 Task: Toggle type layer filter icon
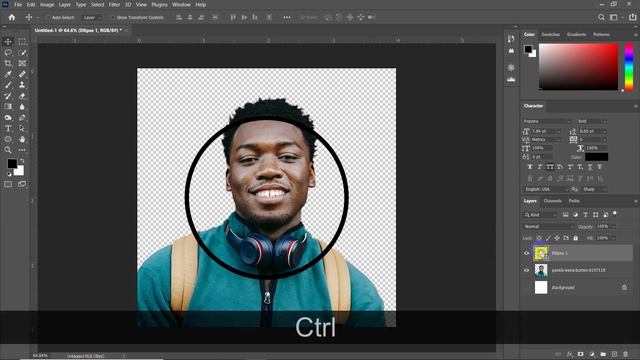coord(585,215)
